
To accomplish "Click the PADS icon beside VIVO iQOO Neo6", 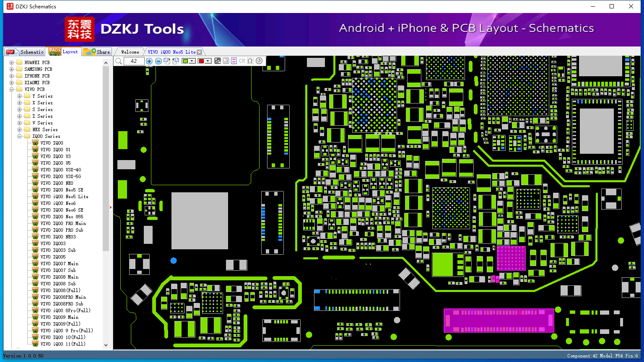I will pos(35,203).
